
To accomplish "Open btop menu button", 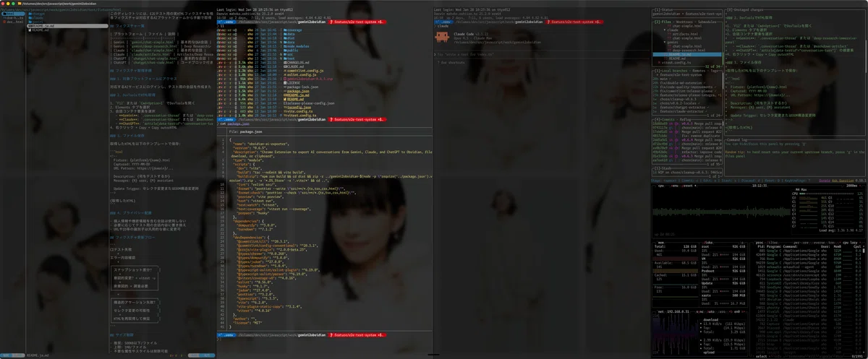I will [x=675, y=186].
